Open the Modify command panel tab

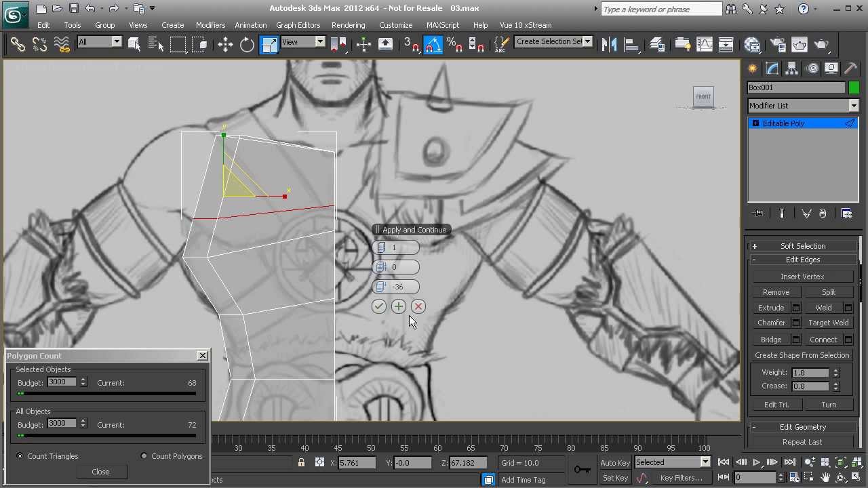click(x=772, y=68)
